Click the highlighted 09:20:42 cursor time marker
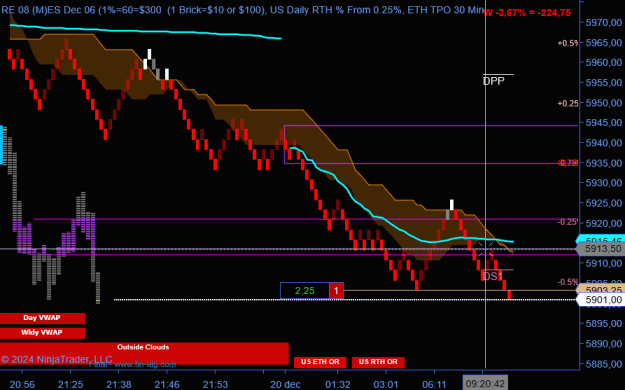This screenshot has height=390, width=625. pos(485,383)
